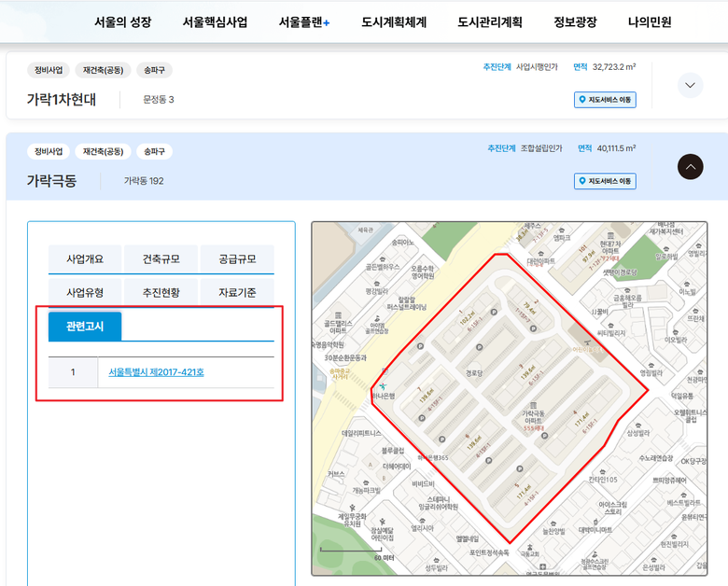The image size is (728, 586).
Task: Open the 도시계획체계 menu
Action: (394, 22)
